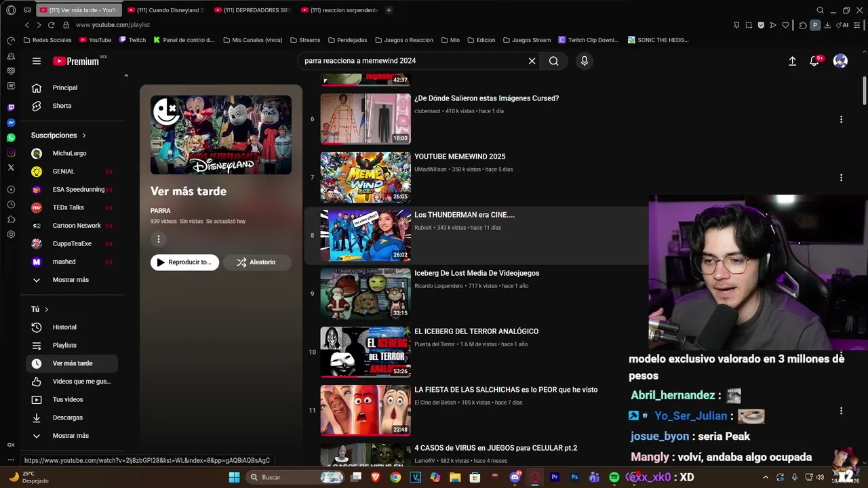Open the WhatsApp icon in Opera sidebar

[x=11, y=138]
